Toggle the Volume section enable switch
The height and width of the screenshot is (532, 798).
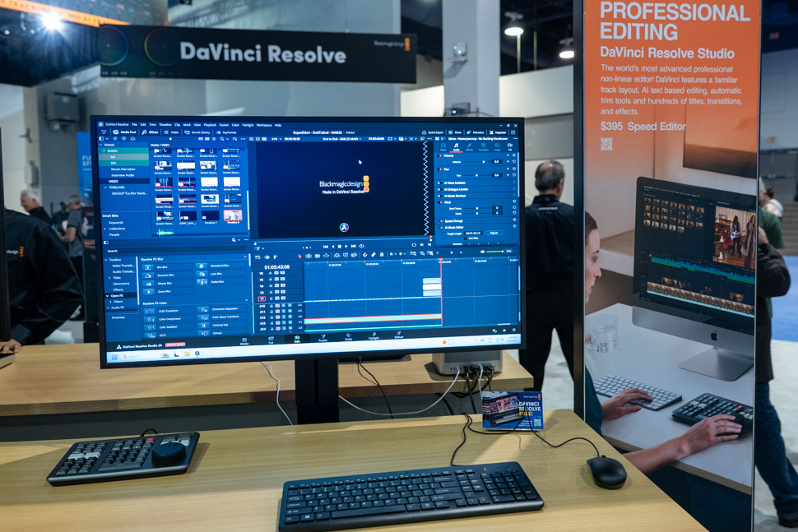pos(439,155)
